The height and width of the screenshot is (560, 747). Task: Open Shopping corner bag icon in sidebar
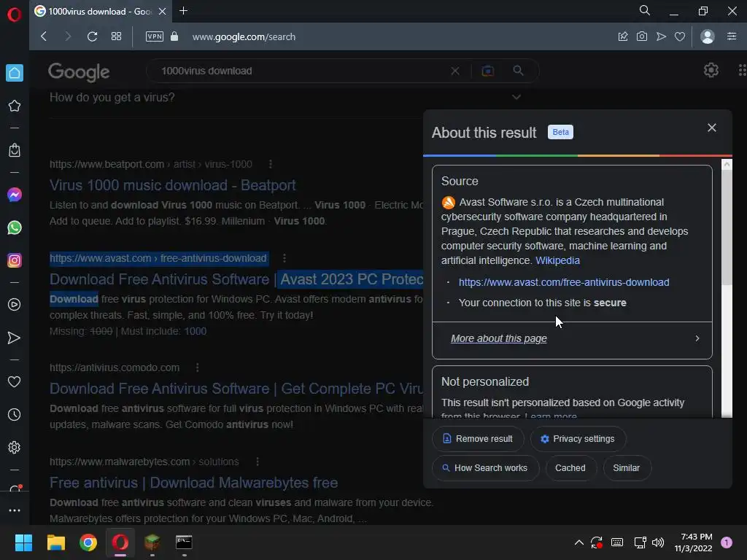click(x=15, y=150)
